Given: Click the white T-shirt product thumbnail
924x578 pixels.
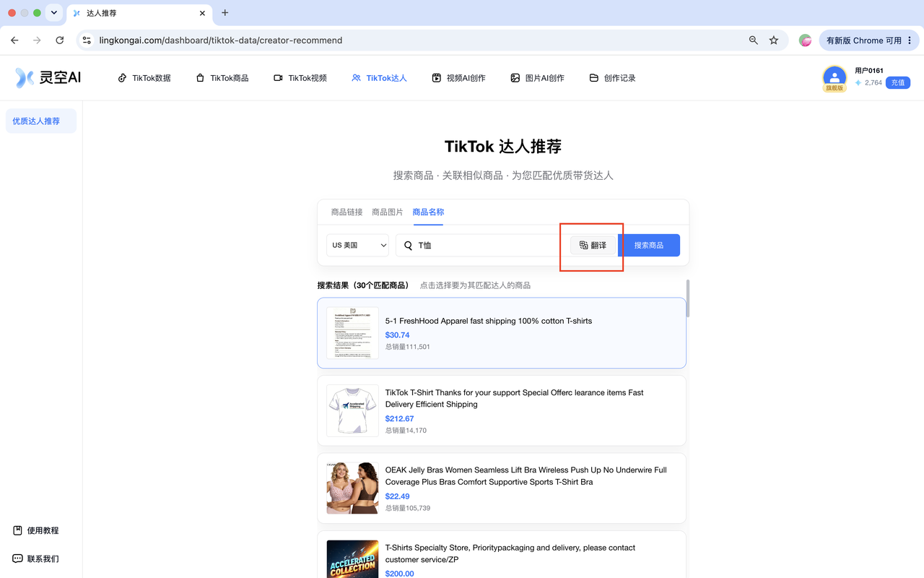Looking at the screenshot, I should click(352, 410).
